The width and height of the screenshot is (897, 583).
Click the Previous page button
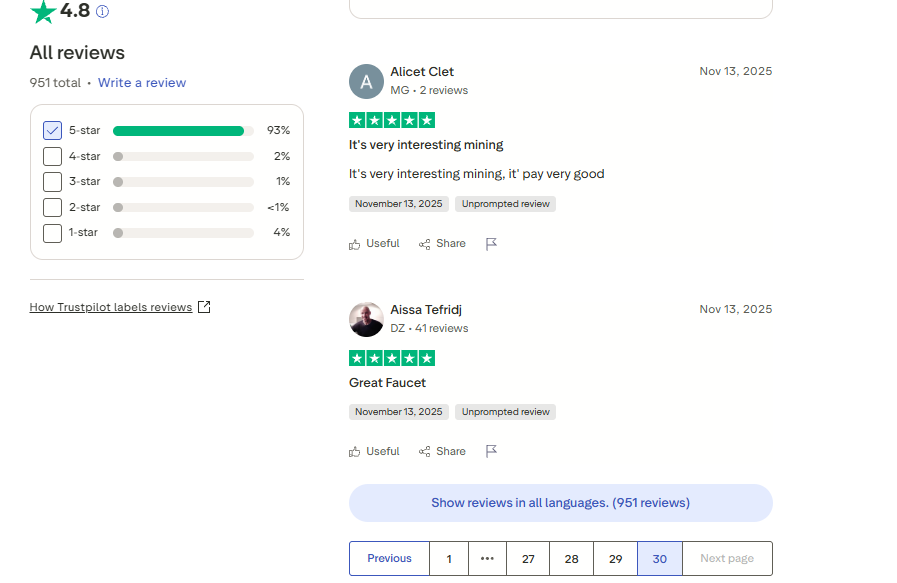click(x=389, y=559)
